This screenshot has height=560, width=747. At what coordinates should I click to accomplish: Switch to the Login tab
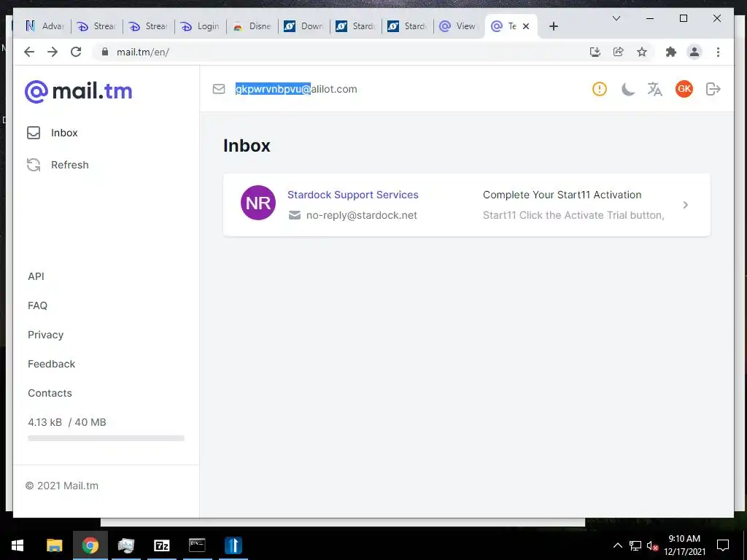pos(201,26)
